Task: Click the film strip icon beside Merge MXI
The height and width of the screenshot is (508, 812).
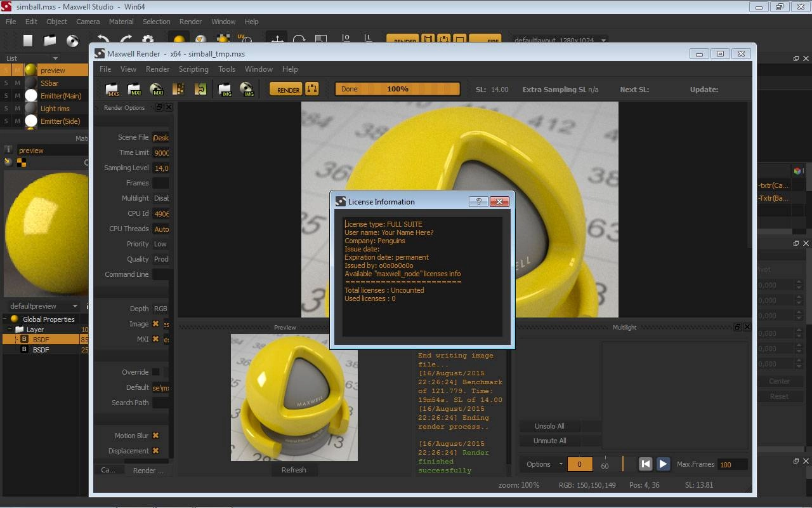Action: (x=178, y=90)
